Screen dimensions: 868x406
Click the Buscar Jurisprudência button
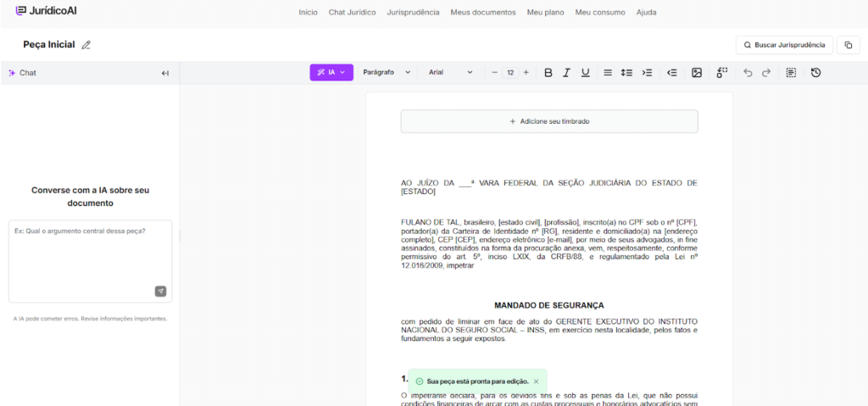pos(784,45)
